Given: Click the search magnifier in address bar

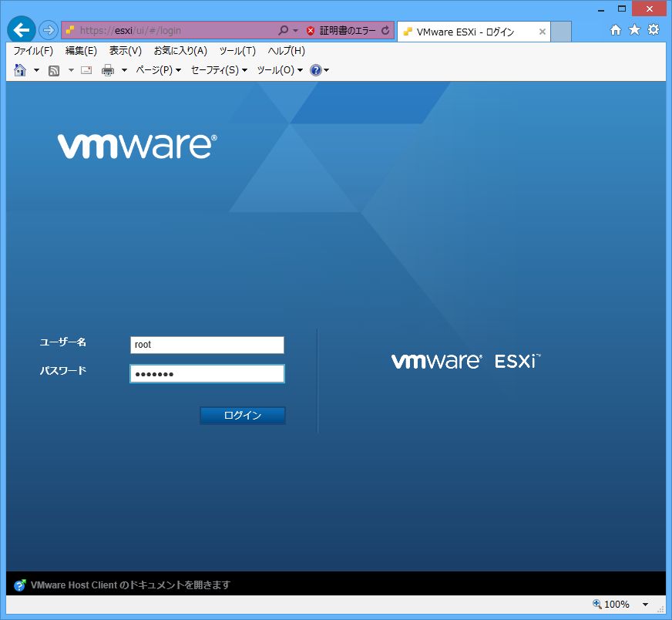Looking at the screenshot, I should (x=283, y=31).
